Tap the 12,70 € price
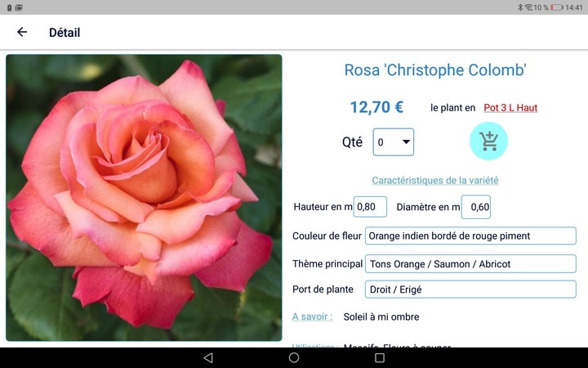 pyautogui.click(x=376, y=107)
